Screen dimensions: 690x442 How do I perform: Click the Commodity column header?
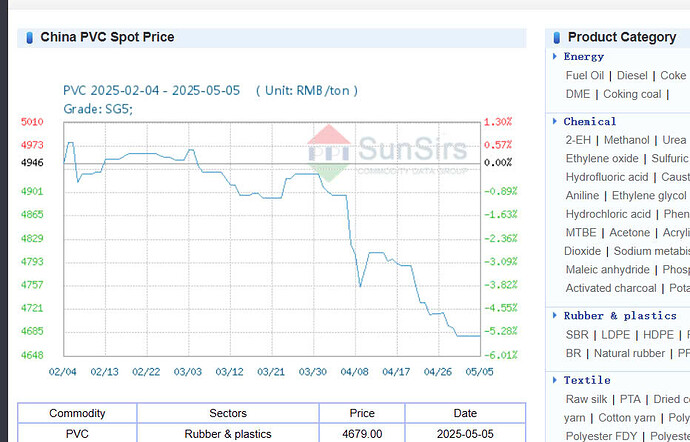click(x=77, y=413)
